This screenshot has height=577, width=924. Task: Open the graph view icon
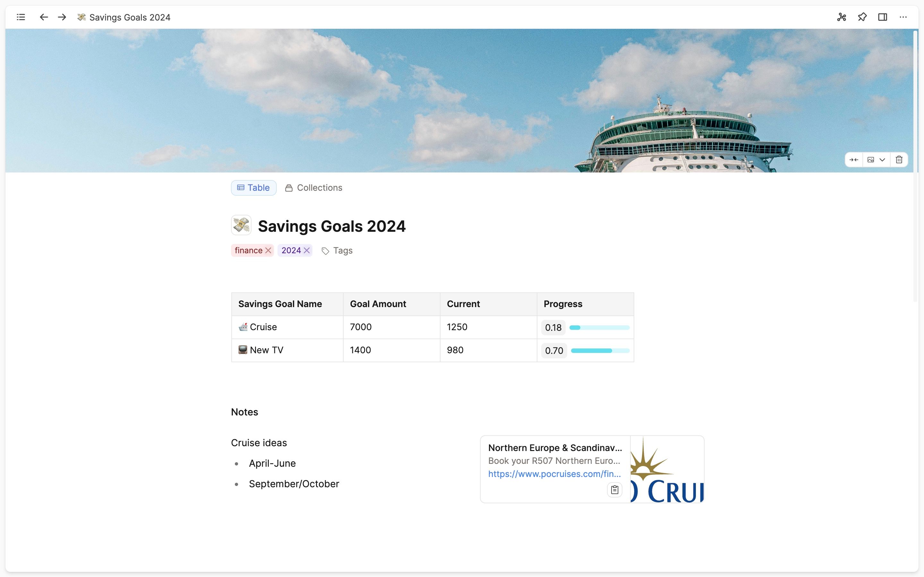click(842, 17)
